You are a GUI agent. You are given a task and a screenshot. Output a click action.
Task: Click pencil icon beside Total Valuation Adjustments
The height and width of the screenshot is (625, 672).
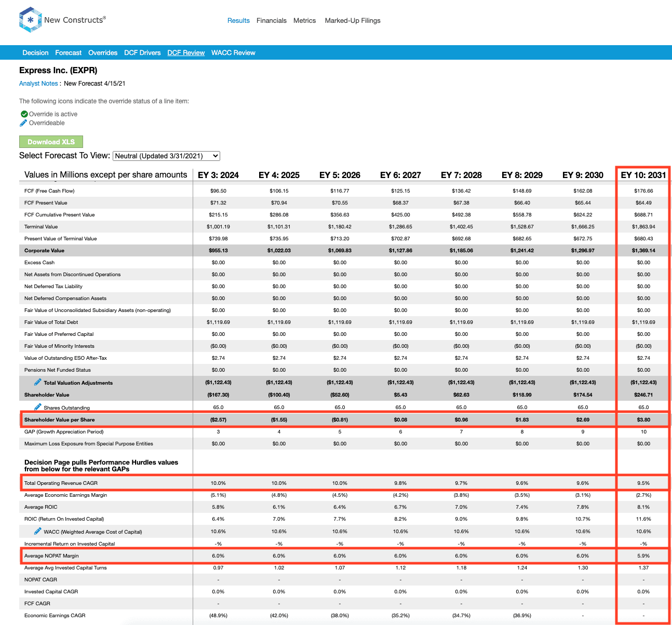(37, 382)
